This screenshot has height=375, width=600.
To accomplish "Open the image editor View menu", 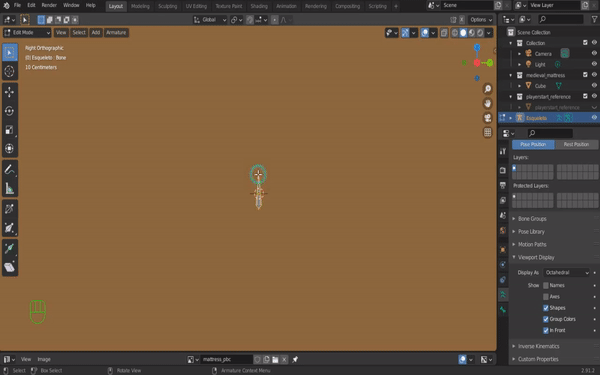I will (x=26, y=359).
